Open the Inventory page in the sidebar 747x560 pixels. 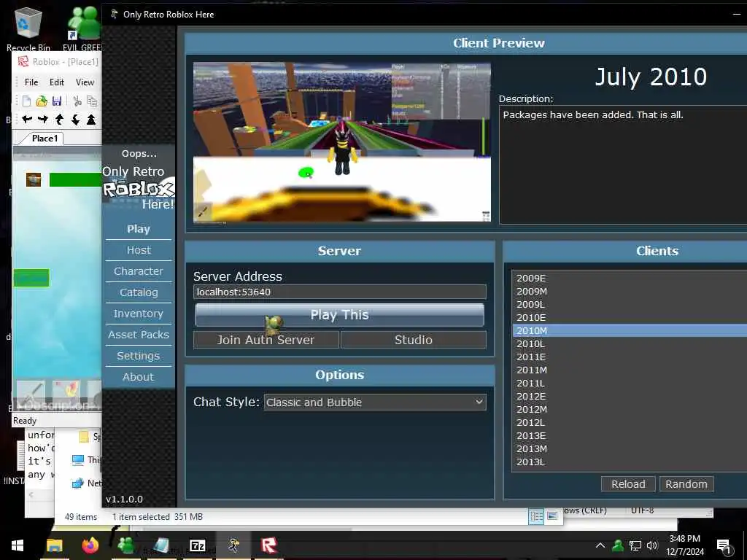(138, 314)
